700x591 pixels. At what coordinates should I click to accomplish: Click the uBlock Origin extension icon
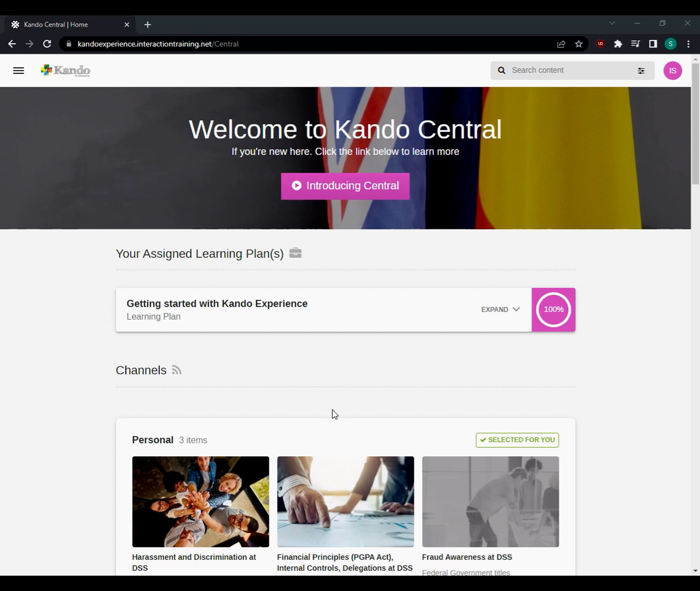coord(600,44)
